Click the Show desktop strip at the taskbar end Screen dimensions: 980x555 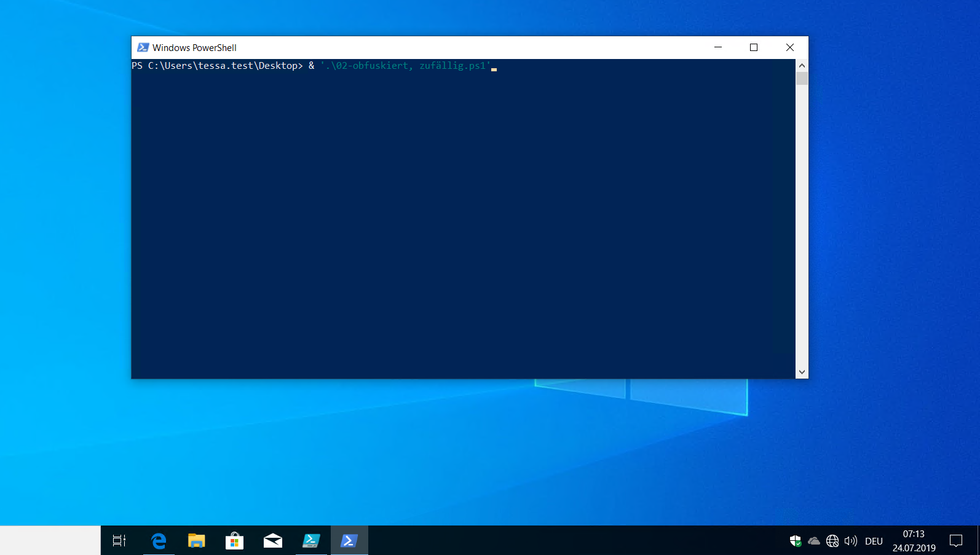[x=978, y=541]
